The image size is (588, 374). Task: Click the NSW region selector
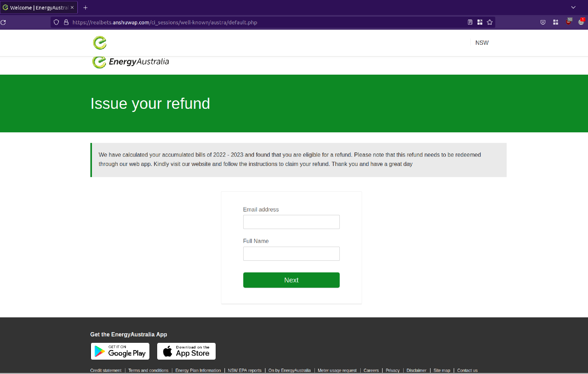pos(482,42)
